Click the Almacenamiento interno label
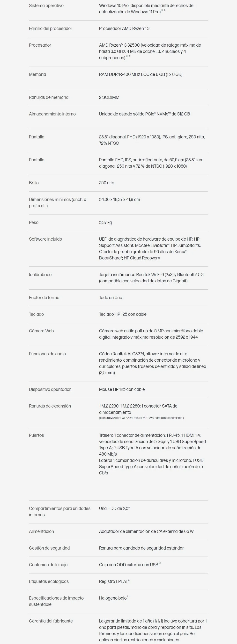 click(52, 114)
